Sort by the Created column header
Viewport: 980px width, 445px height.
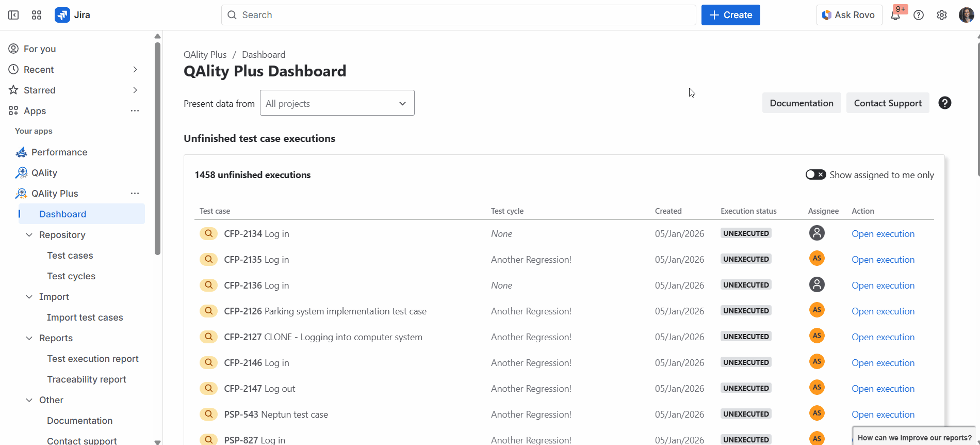click(x=668, y=211)
